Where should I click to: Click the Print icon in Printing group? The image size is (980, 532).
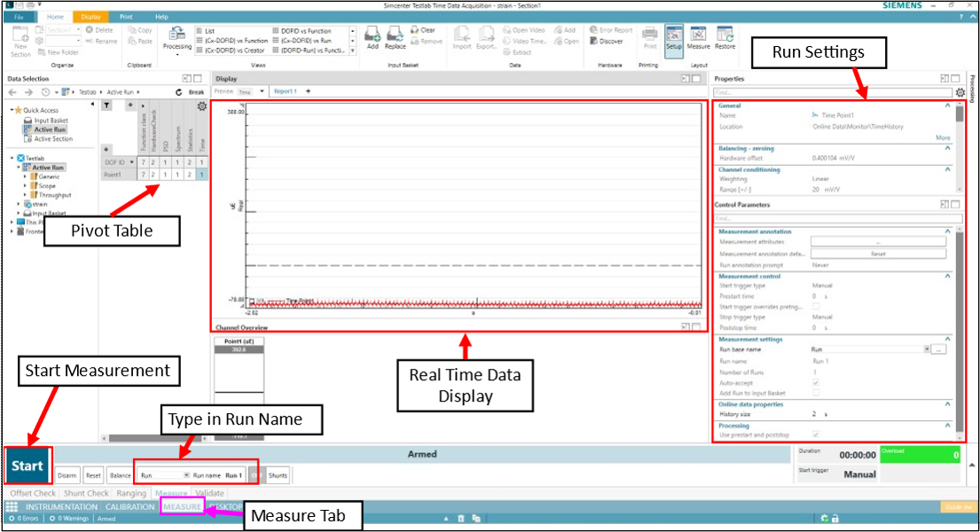click(650, 35)
